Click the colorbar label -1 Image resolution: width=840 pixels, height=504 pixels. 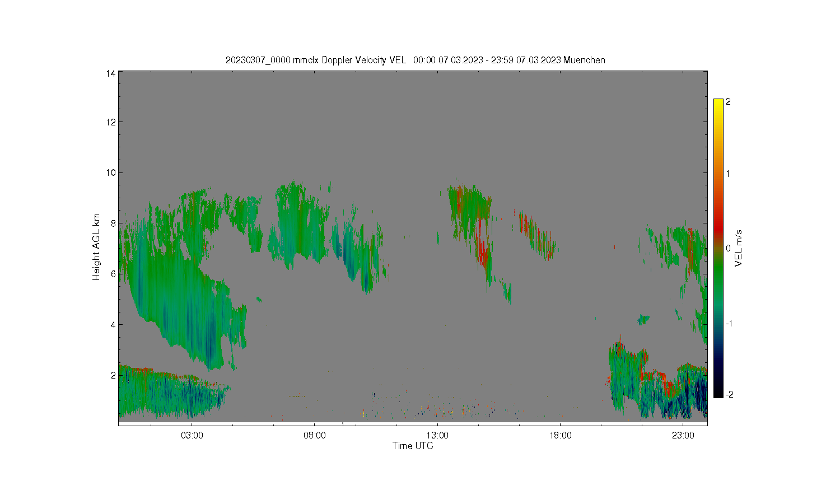point(729,324)
